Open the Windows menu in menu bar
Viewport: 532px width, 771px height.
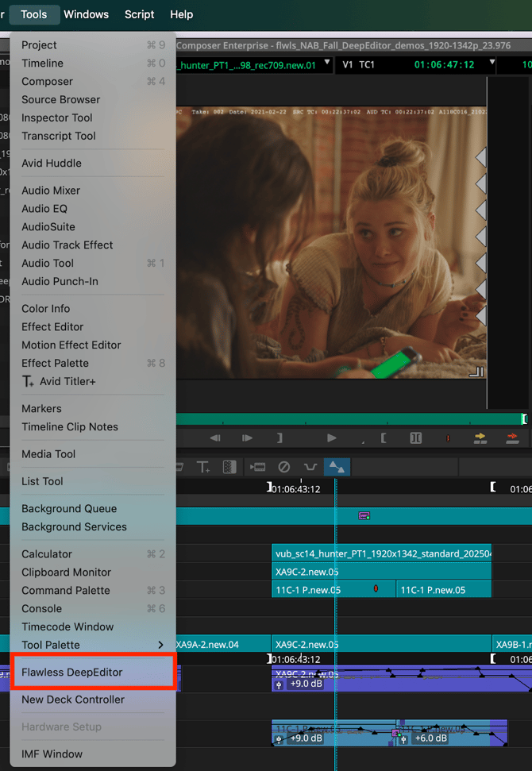click(x=86, y=14)
